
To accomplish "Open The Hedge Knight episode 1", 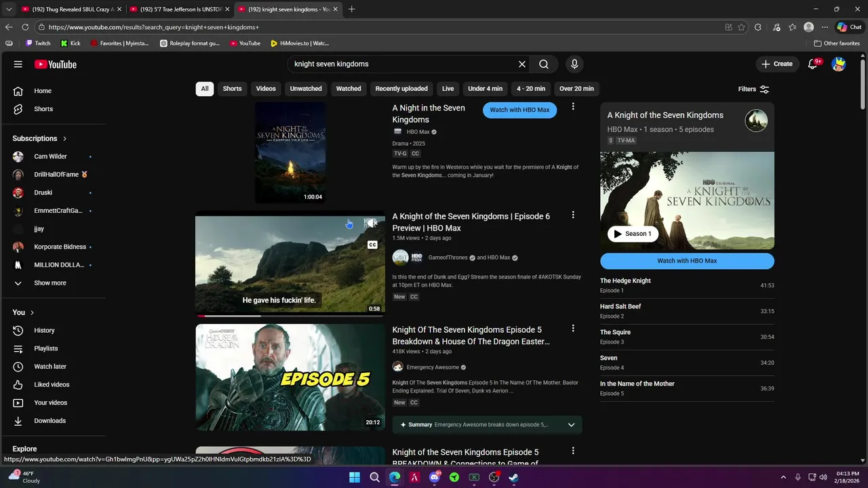I will pos(687,285).
